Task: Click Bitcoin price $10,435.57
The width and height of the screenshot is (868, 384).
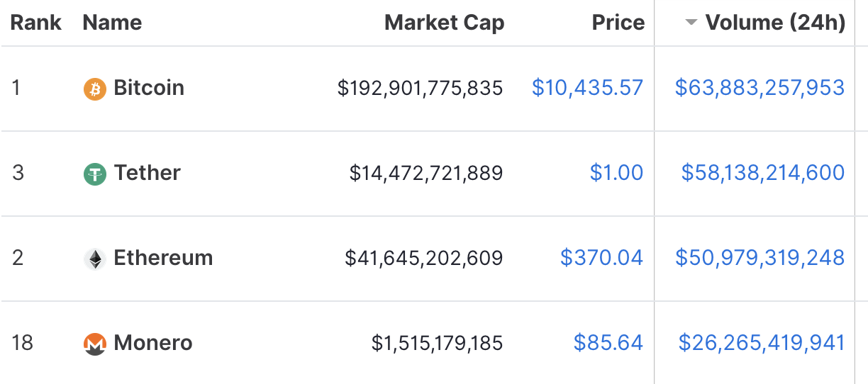Action: tap(587, 88)
